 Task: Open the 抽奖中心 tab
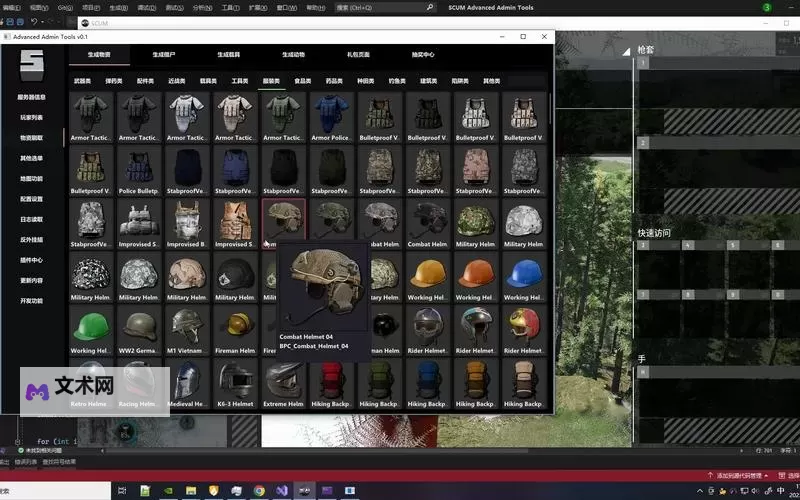[423, 55]
